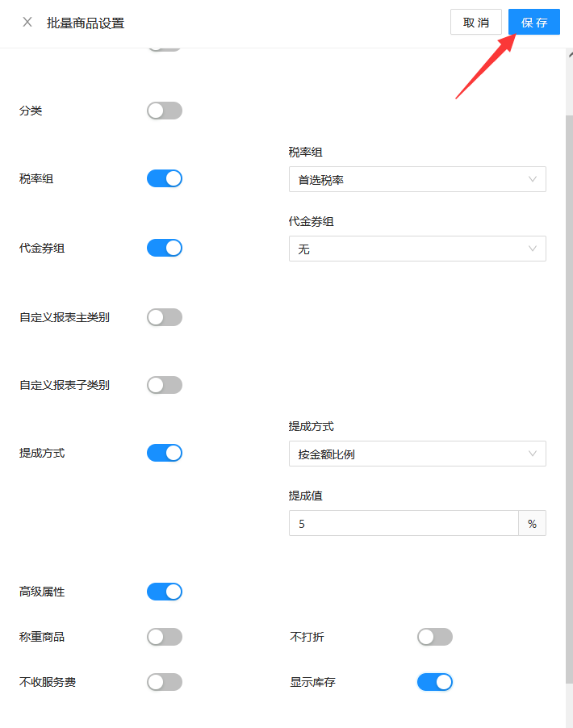Screen dimensions: 573x728
Task: Enable 自定义报表主类别 switch
Action: 165,317
